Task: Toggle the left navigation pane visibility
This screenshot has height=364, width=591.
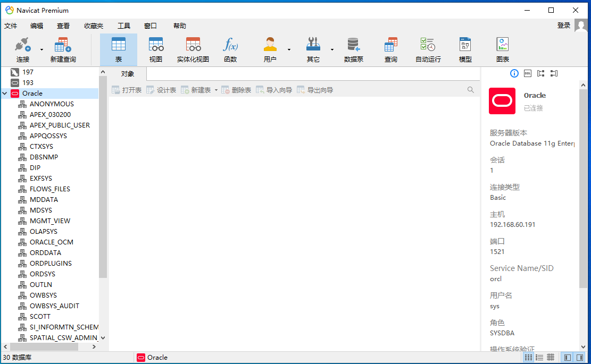Action: 567,357
